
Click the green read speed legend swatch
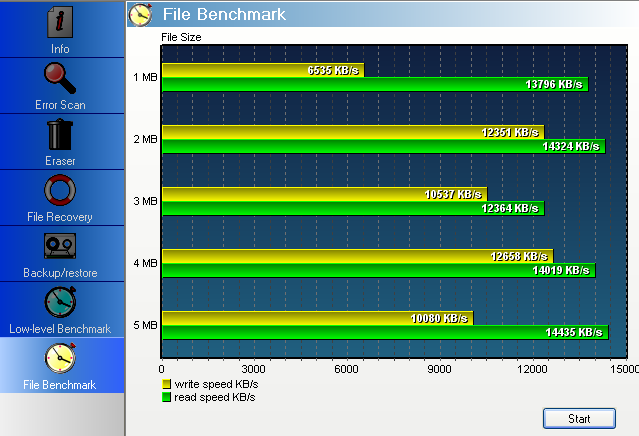pos(166,397)
